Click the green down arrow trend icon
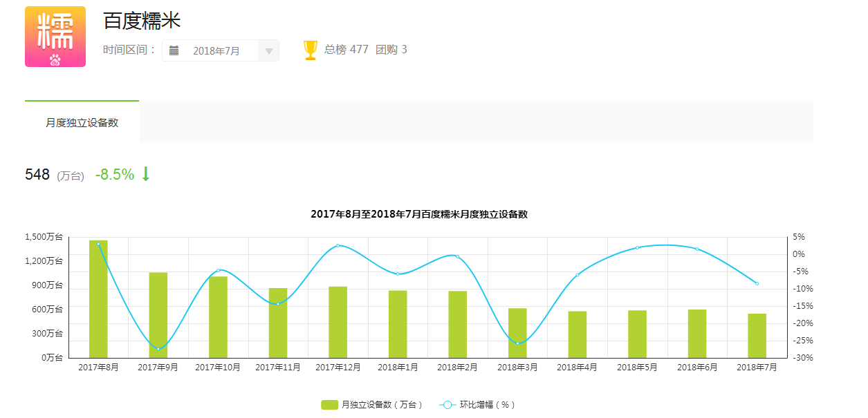The height and width of the screenshot is (418, 868). [145, 174]
